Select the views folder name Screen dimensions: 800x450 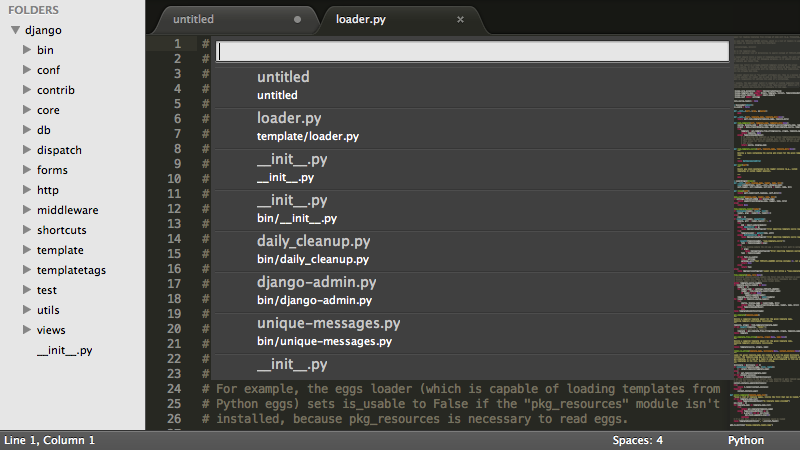51,330
